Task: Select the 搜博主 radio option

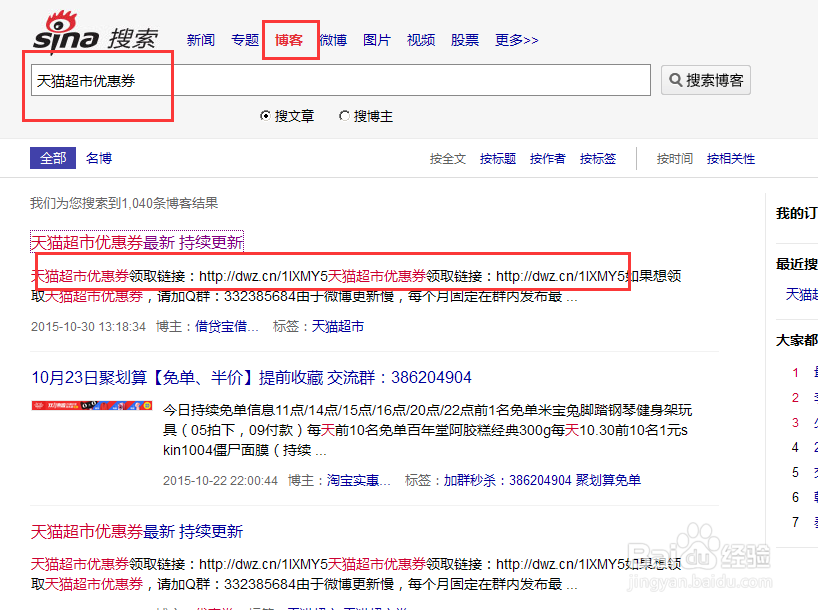Action: click(342, 116)
